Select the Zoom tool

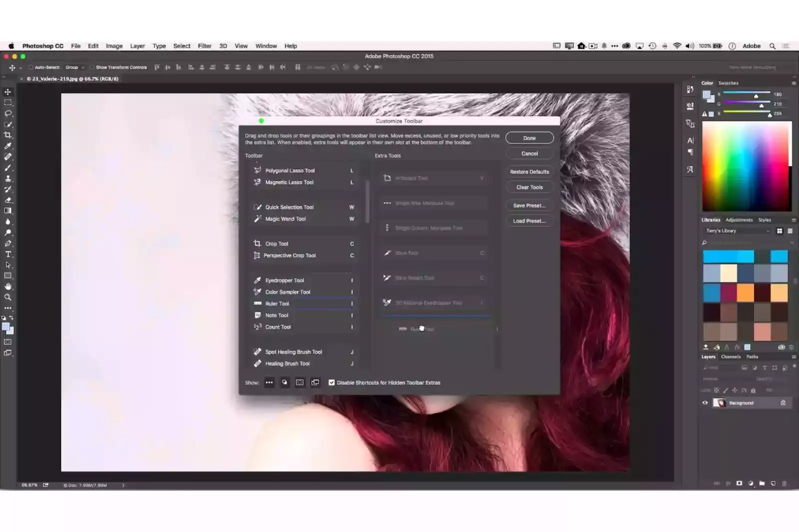8,297
